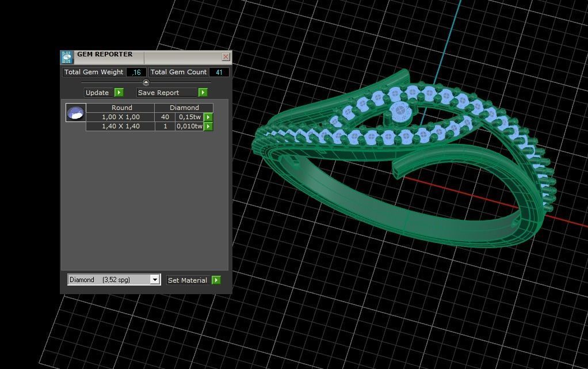Click the 0,15tw weight cell
Viewport: 588px width, 369px height.
[189, 117]
